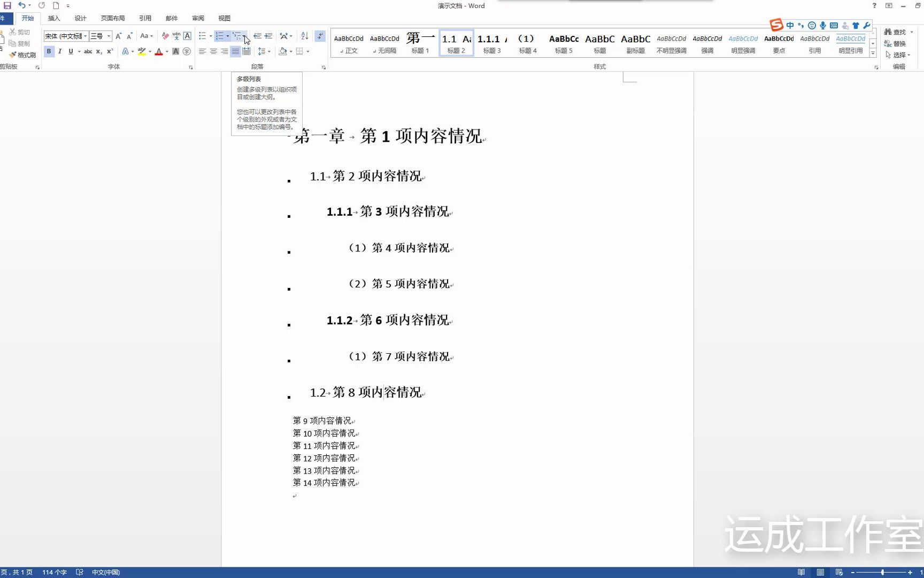The width and height of the screenshot is (924, 578).
Task: Click the Enclose Characters (字) icon
Action: click(x=187, y=51)
